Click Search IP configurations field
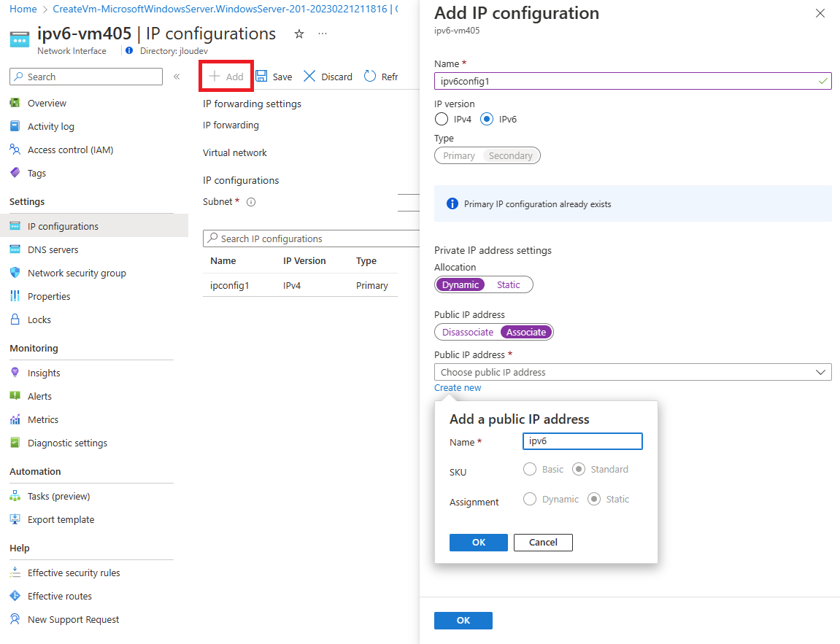Screen dimensions: 840x644 [311, 238]
